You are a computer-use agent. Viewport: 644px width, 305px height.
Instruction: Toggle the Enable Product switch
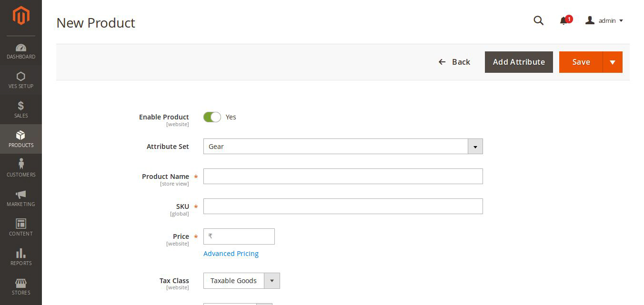point(212,117)
